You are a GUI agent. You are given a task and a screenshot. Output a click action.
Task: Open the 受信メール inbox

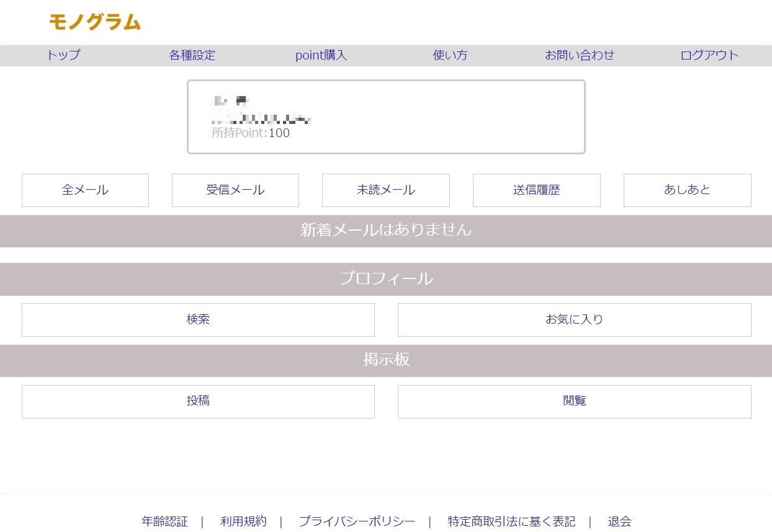point(235,190)
